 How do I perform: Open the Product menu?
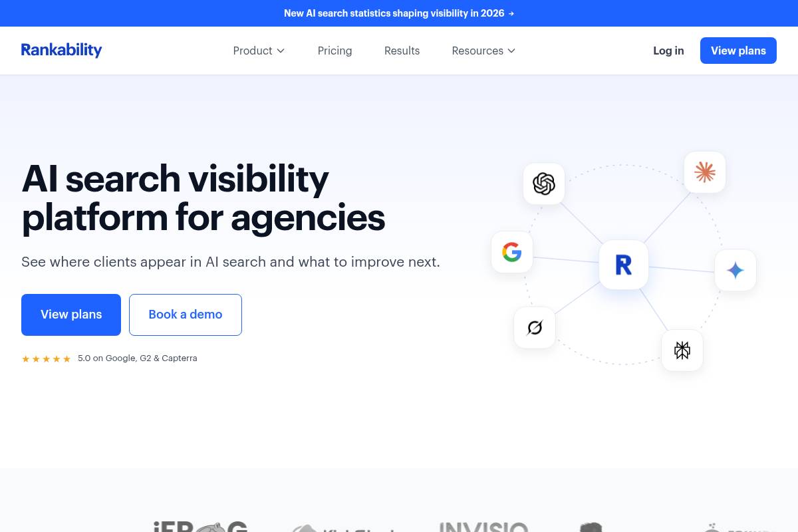coord(259,51)
